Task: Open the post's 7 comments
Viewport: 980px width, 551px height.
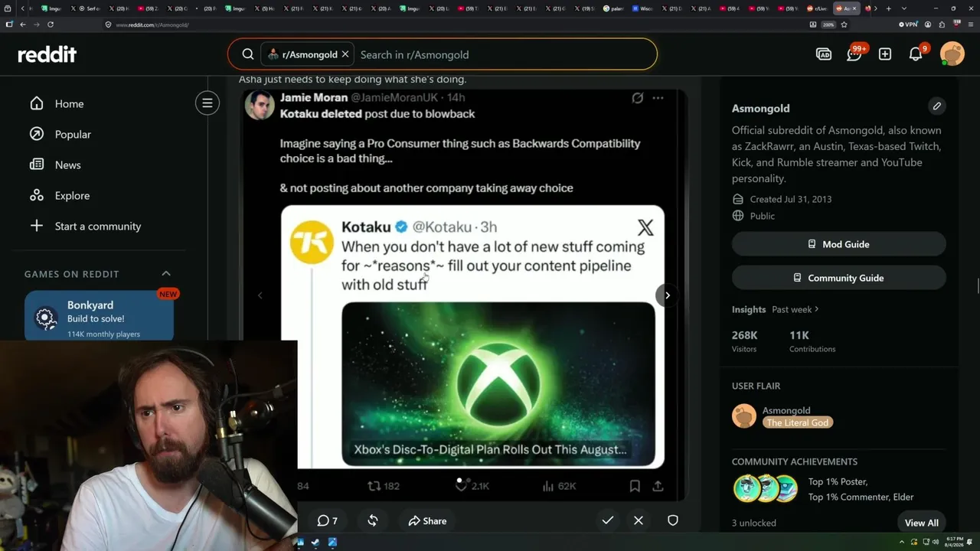Action: [x=328, y=520]
